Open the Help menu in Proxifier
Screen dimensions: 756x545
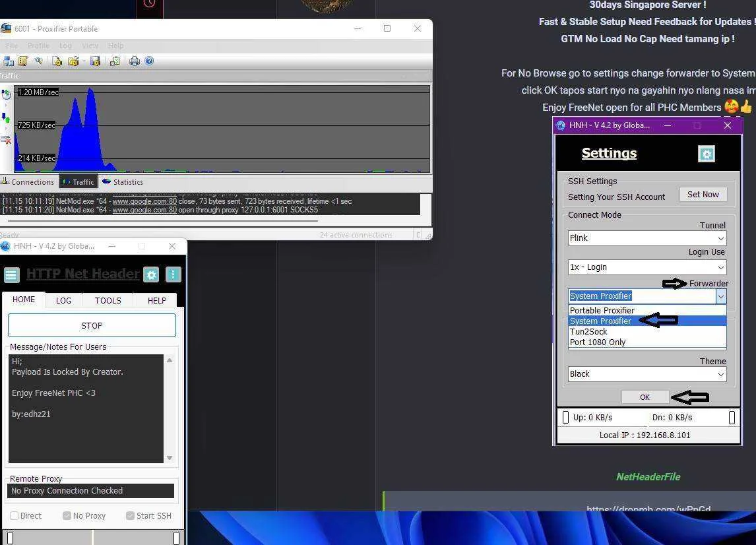point(115,46)
